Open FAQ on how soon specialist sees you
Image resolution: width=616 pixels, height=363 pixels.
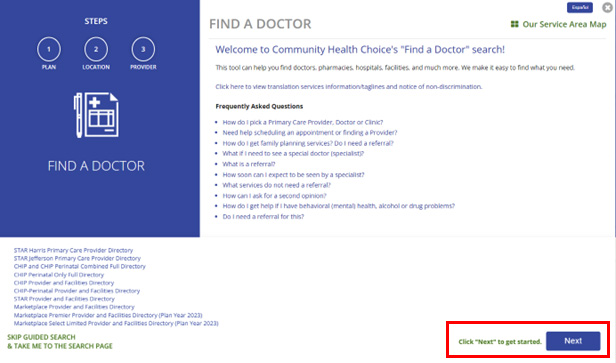coord(293,174)
